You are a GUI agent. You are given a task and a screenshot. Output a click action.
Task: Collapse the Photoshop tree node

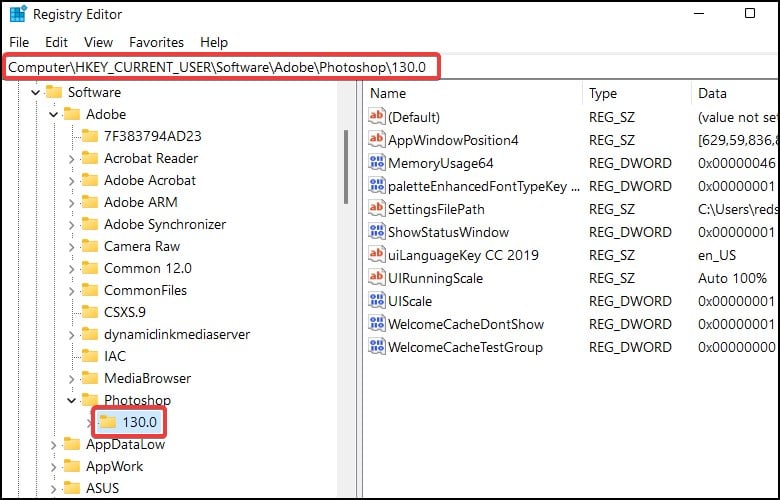tap(71, 400)
